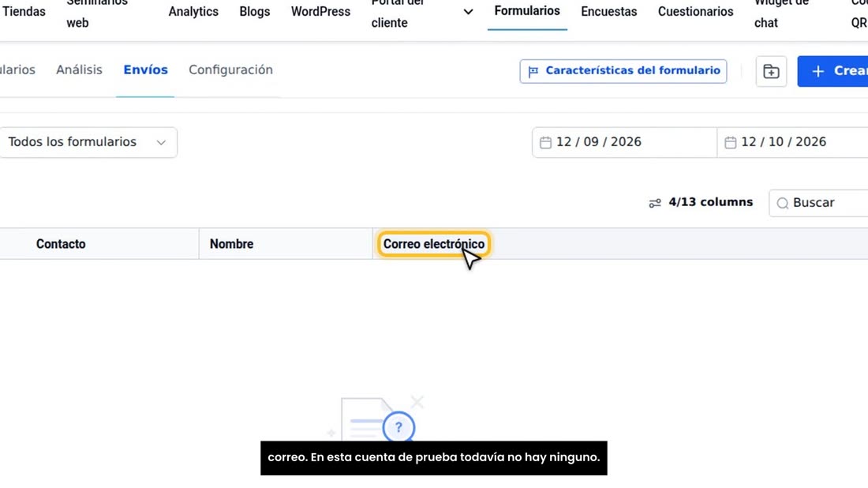Click the magnifier icon in Buscar
868x488 pixels.
[x=782, y=203]
